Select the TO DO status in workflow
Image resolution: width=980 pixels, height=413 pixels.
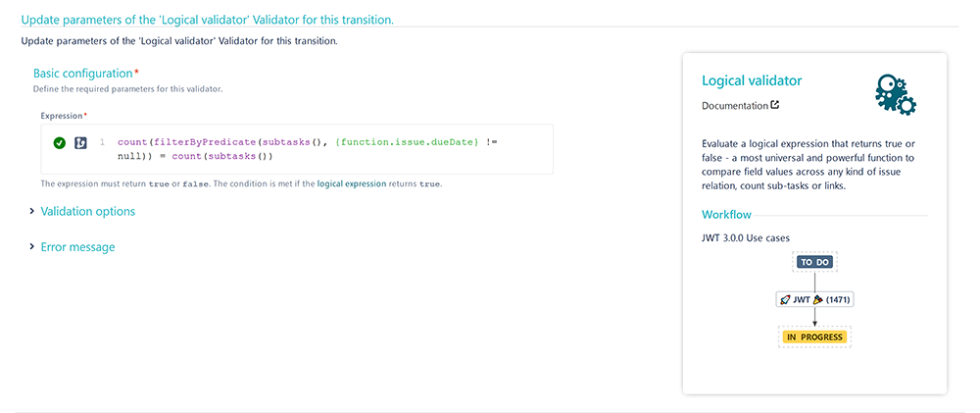coord(814,262)
